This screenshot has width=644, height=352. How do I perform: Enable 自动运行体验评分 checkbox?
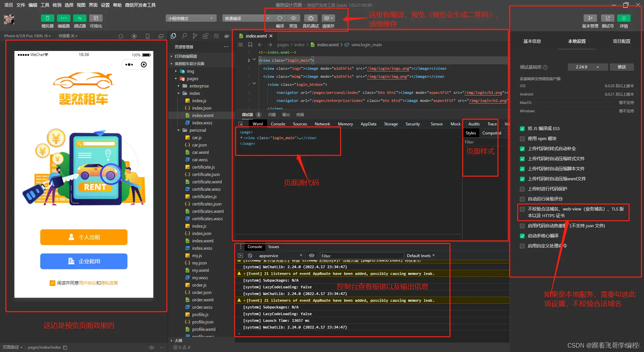pyautogui.click(x=522, y=199)
